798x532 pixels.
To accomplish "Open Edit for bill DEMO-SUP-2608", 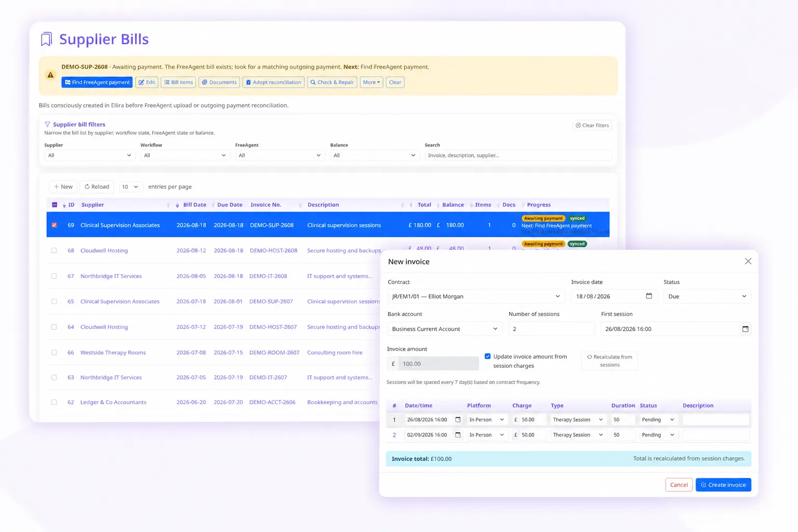I will click(147, 82).
